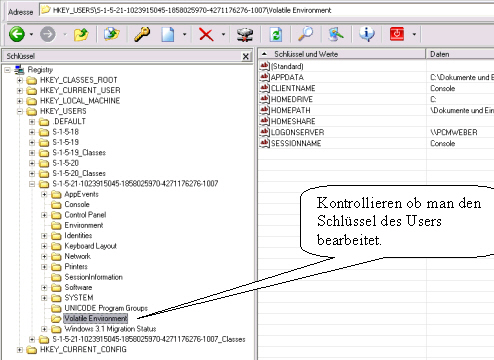Select the Software key
Viewport: 494px width, 360px height.
pos(78,287)
